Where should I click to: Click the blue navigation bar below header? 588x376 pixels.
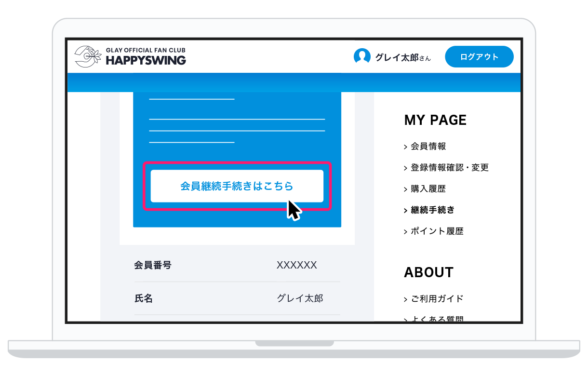(x=294, y=82)
